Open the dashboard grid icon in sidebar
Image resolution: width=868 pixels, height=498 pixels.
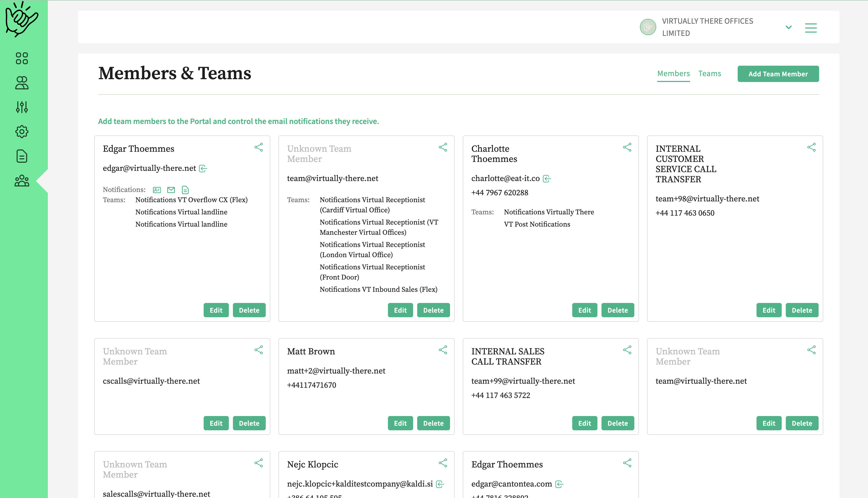22,59
